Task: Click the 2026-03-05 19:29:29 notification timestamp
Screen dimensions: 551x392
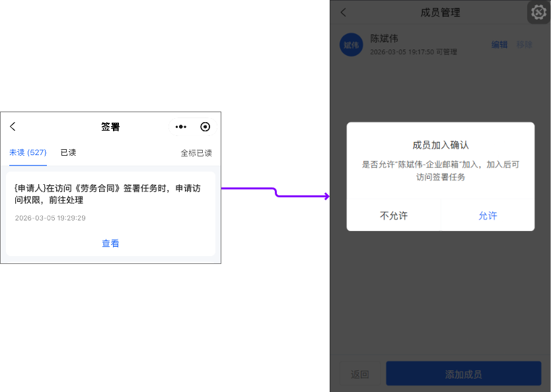Action: [x=50, y=218]
